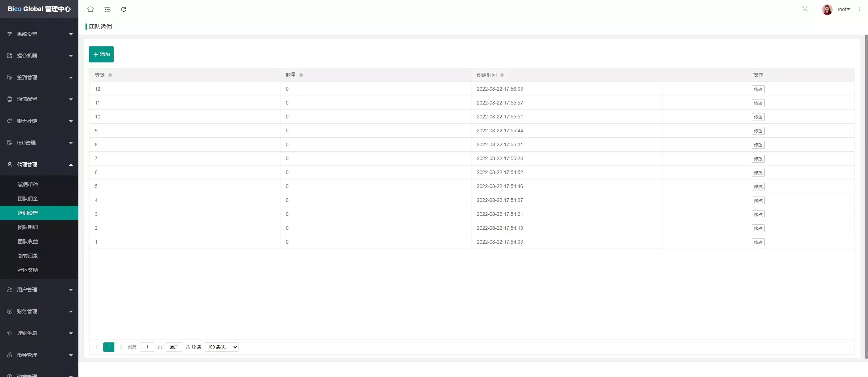The width and height of the screenshot is (868, 377).
Task: Sort table by 等级 column arrows
Action: [x=110, y=75]
